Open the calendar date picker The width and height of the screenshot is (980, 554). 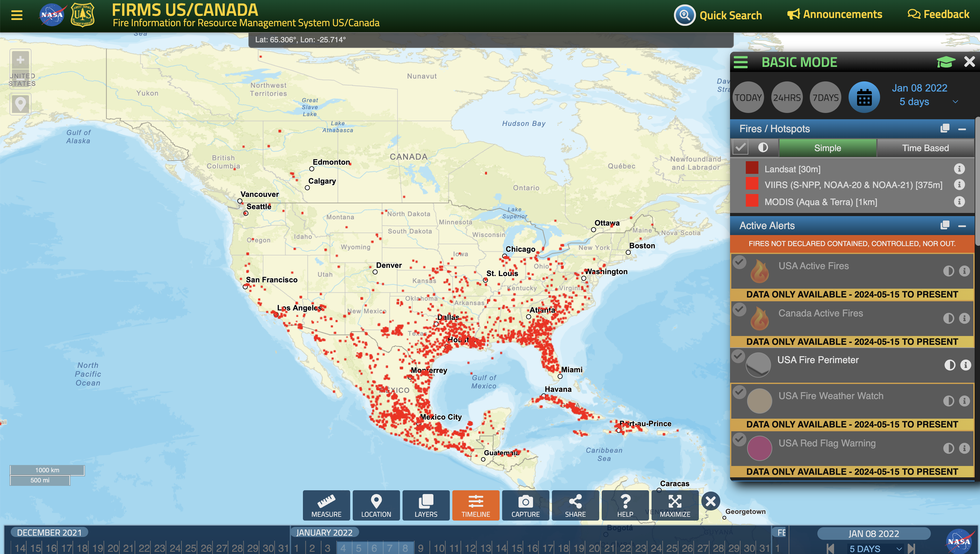[864, 98]
